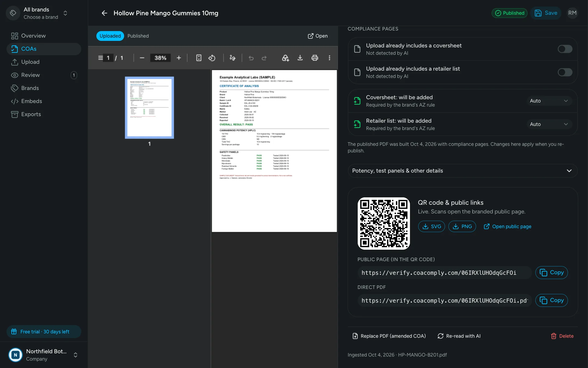Zoom in with the plus icon

click(x=179, y=58)
